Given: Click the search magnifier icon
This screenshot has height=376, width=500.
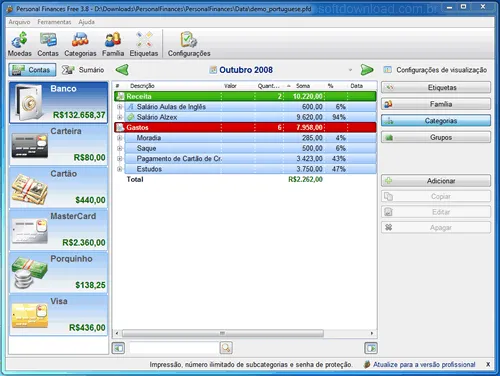Looking at the screenshot, I should (226, 348).
